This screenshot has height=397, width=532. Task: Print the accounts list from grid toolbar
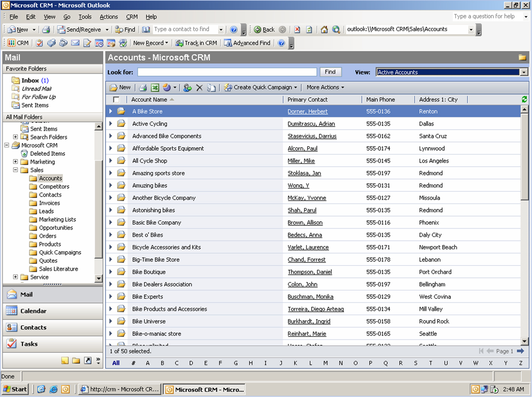[143, 88]
